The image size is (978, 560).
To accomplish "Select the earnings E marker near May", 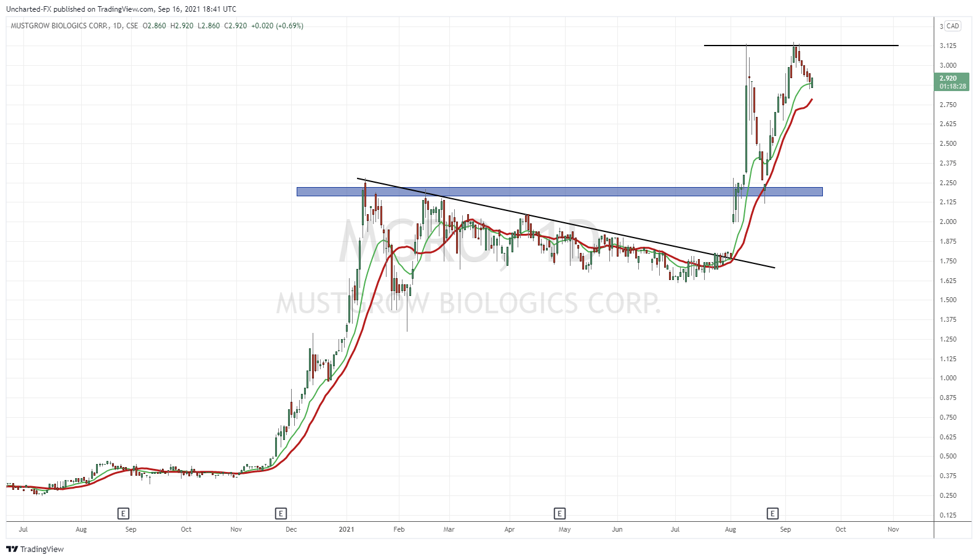I will [559, 513].
